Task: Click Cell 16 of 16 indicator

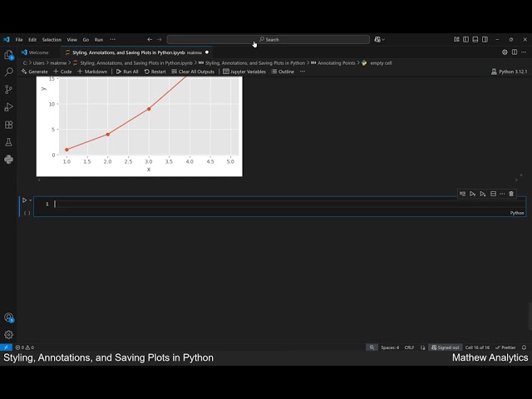Action: click(x=477, y=347)
